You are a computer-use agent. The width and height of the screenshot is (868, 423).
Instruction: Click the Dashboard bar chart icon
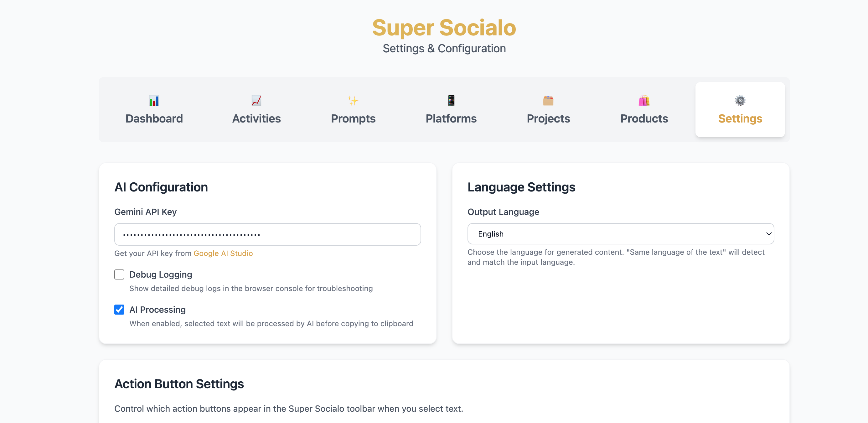[x=154, y=101]
